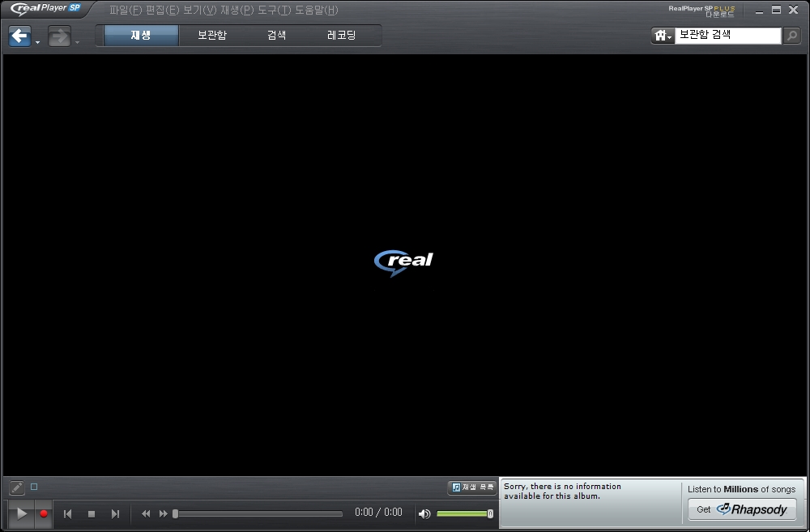Screen dimensions: 810x532
Task: Switch to the 보관함 tab
Action: tap(211, 35)
